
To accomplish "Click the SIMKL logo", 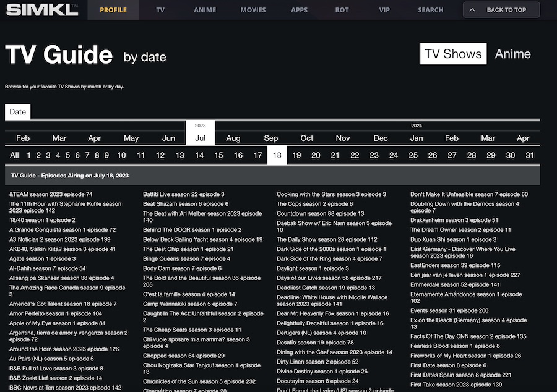I will click(x=42, y=9).
